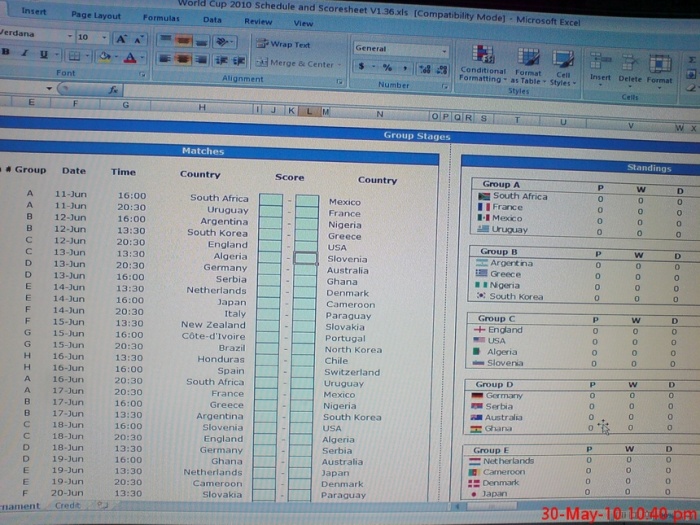Click 'Switzerland' country cell

point(352,372)
